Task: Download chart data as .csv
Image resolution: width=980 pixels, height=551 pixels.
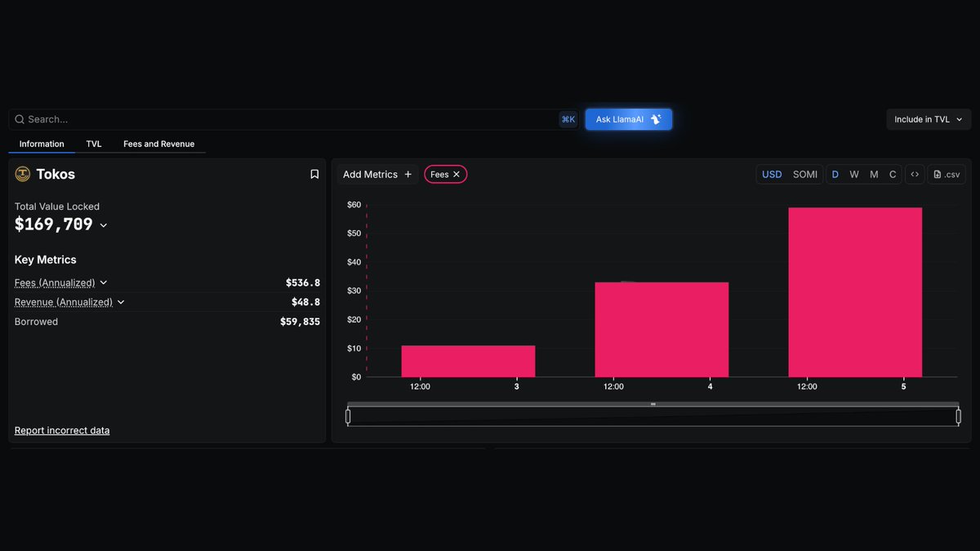Action: [x=947, y=174]
